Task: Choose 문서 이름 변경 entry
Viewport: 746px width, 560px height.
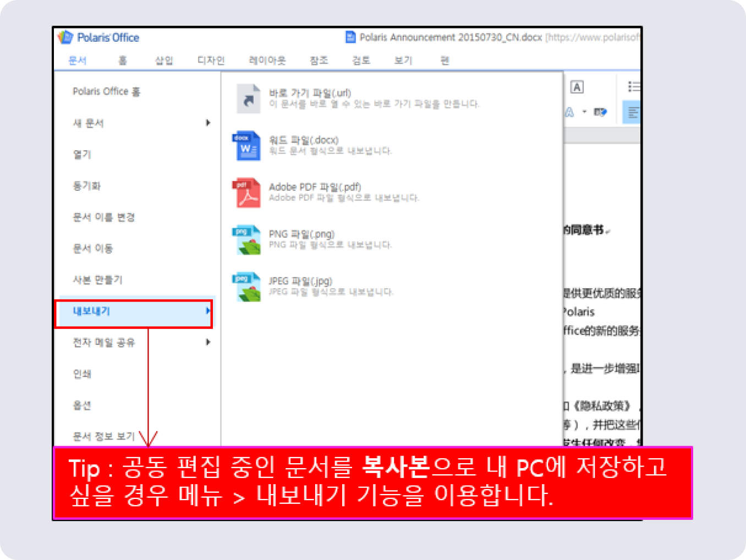Action: click(104, 217)
